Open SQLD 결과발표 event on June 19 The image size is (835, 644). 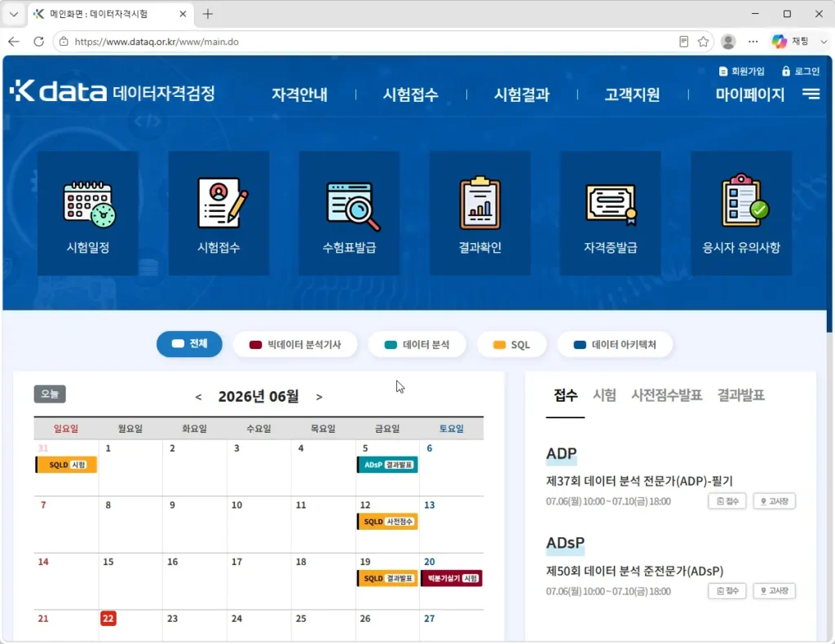pyautogui.click(x=387, y=579)
